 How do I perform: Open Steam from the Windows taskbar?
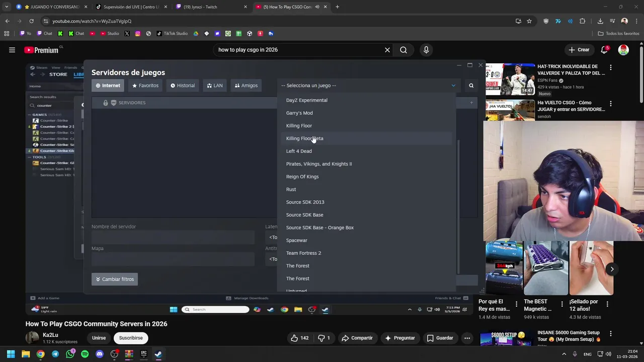[x=158, y=354]
